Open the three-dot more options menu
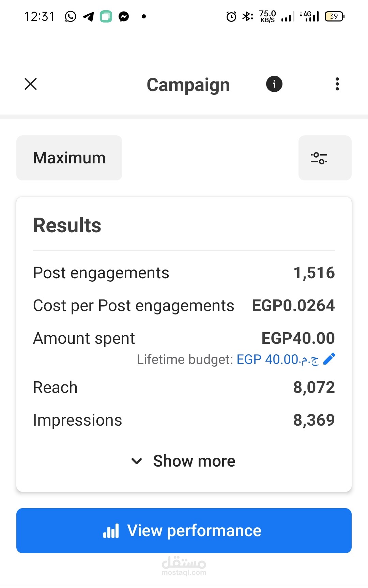 (x=337, y=84)
